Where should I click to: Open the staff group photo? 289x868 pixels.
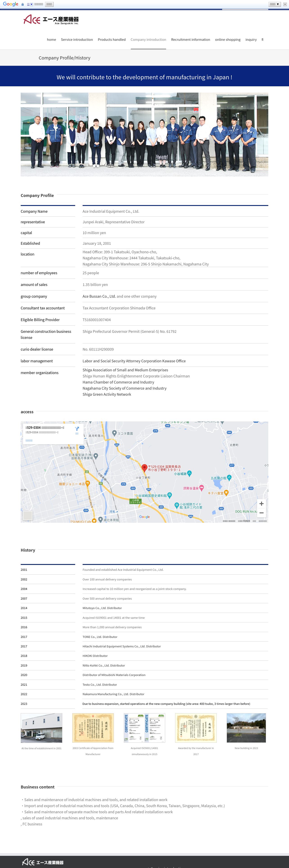144,135
